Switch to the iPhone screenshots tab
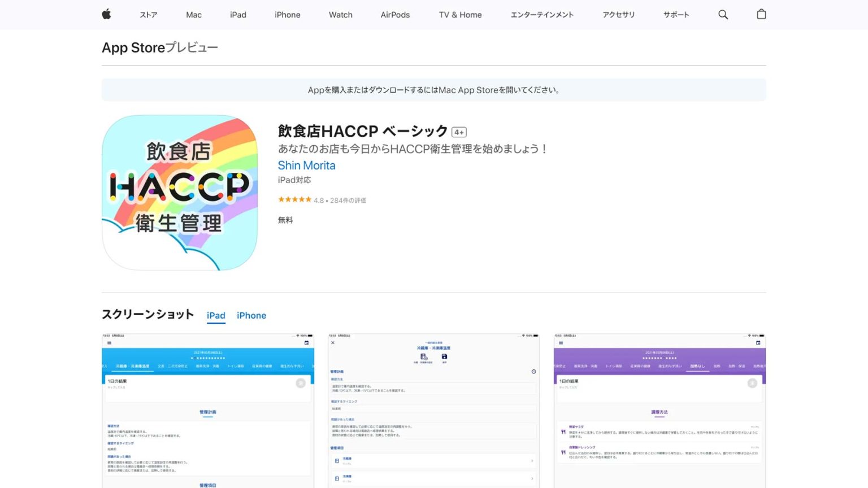The height and width of the screenshot is (488, 868). pyautogui.click(x=251, y=316)
